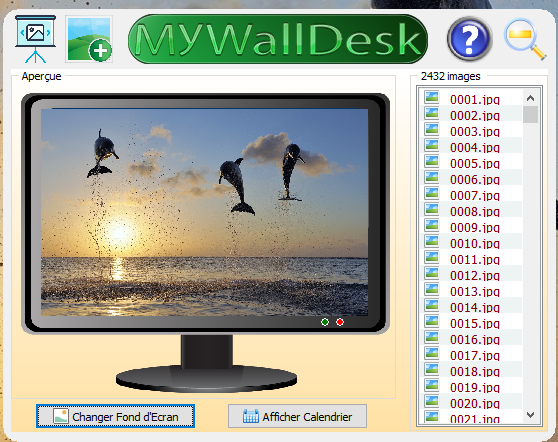Viewport: 558px width, 442px height.
Task: Click the Afficher Calendrier button
Action: pos(297,416)
